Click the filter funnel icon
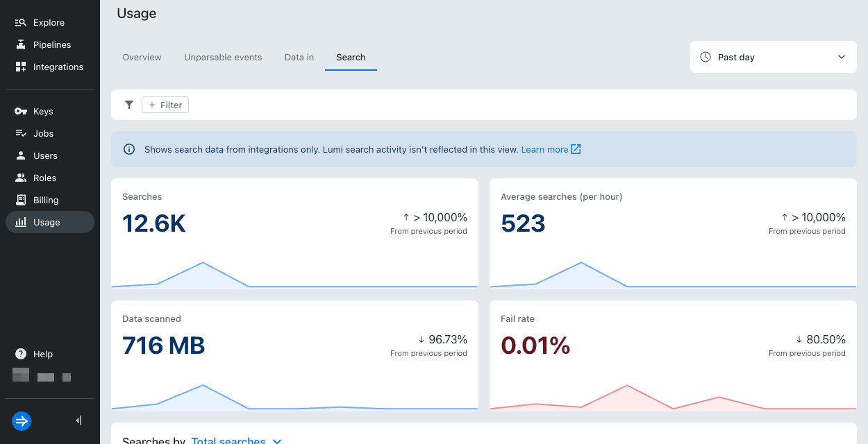Viewport: 868px width, 444px height. click(128, 105)
